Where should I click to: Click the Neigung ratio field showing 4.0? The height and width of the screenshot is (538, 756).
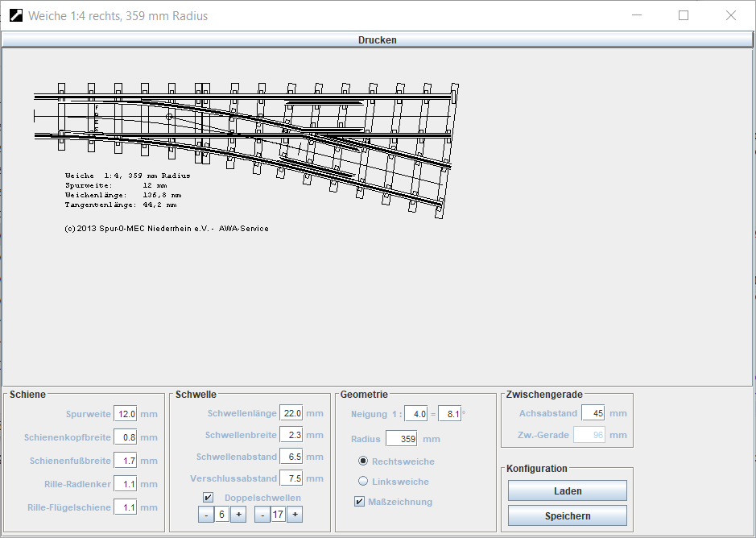pos(415,414)
